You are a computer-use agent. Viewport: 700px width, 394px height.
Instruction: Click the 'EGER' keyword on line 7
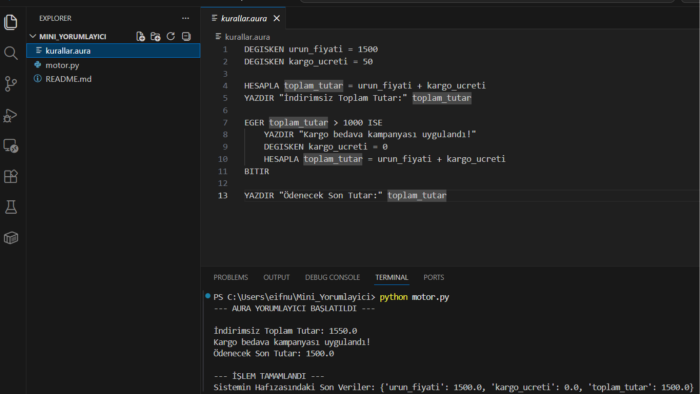click(x=254, y=123)
